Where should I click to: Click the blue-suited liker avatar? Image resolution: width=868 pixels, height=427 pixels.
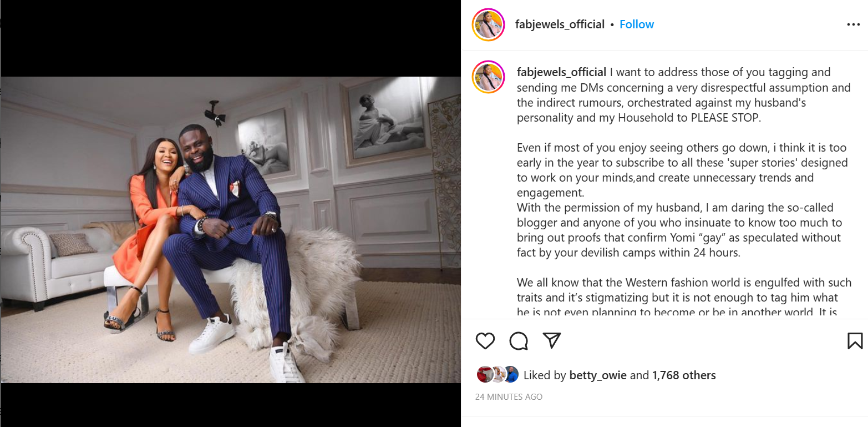pyautogui.click(x=511, y=375)
